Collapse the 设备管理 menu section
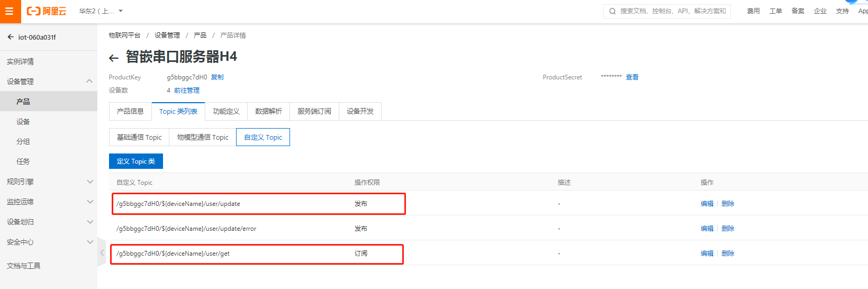Image resolution: width=868 pixels, height=289 pixels. pyautogui.click(x=89, y=82)
